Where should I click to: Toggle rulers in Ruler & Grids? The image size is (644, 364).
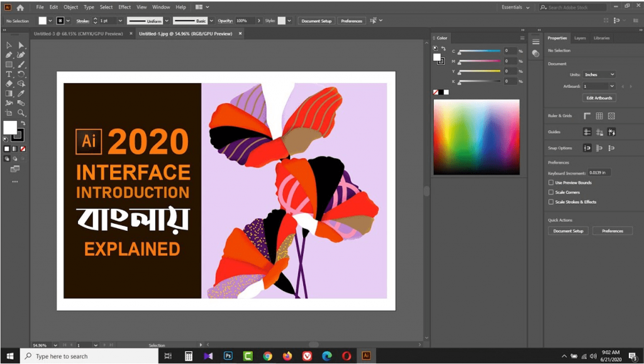(x=587, y=116)
